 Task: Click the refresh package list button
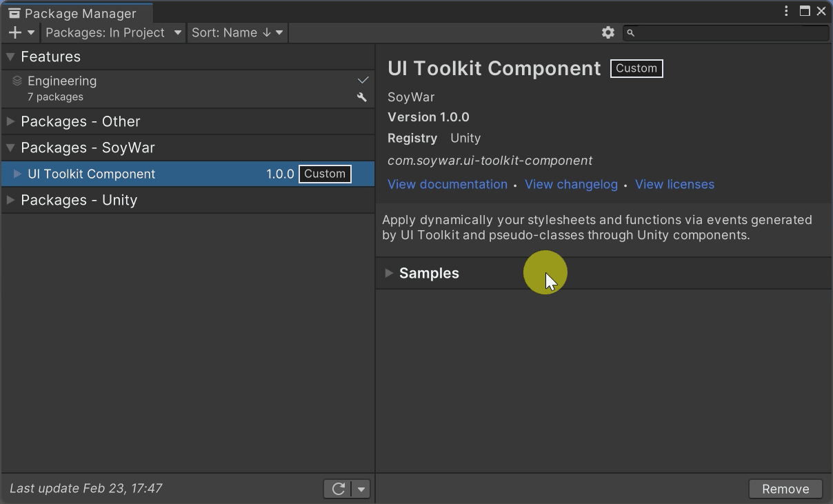click(338, 489)
